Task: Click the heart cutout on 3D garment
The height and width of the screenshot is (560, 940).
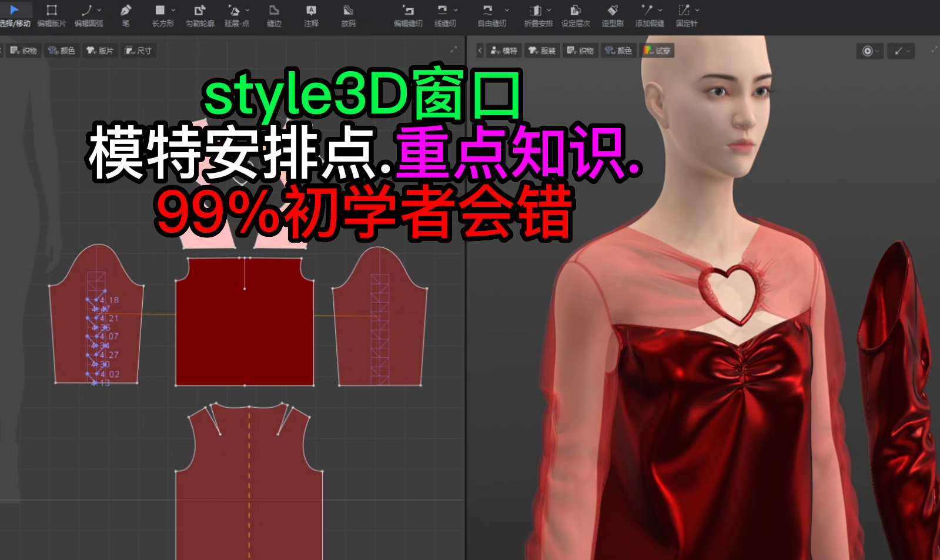Action: (729, 294)
